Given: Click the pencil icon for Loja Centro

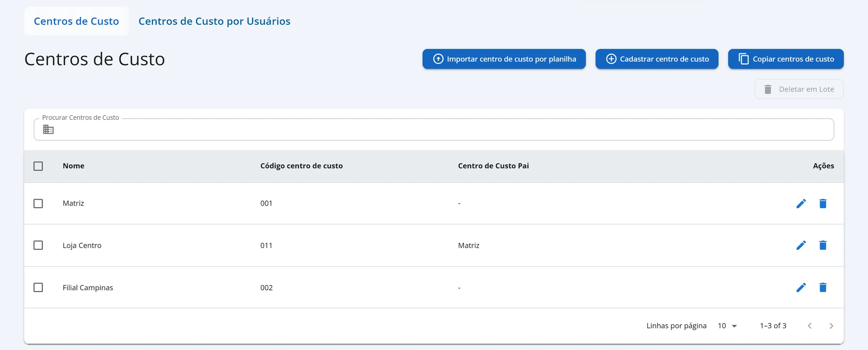Looking at the screenshot, I should pos(801,245).
